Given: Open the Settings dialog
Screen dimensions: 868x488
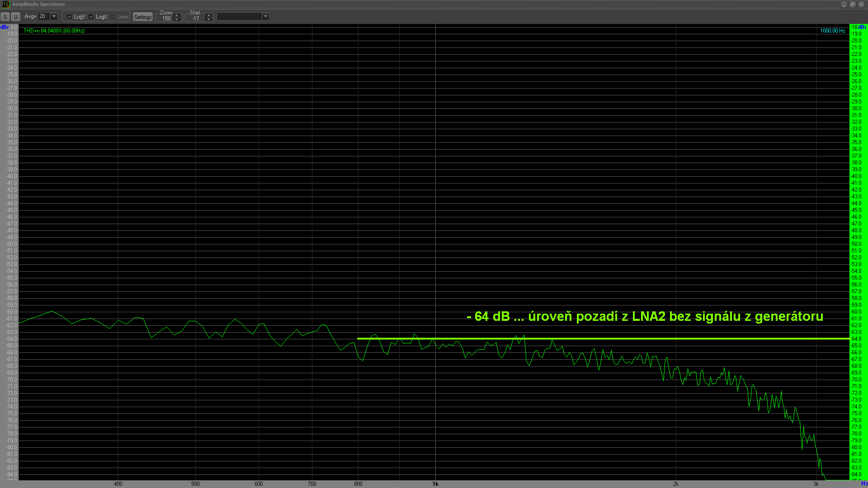Looking at the screenshot, I should coord(143,17).
